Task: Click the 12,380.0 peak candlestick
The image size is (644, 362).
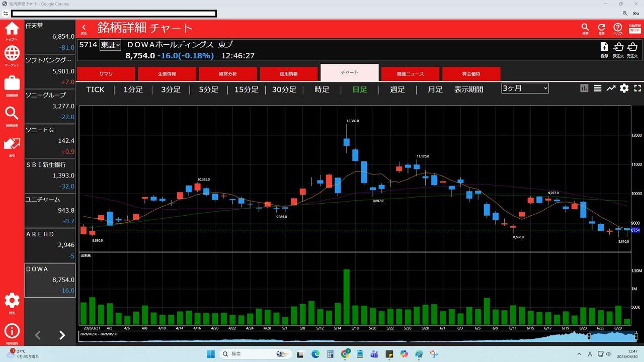Action: pos(347,139)
